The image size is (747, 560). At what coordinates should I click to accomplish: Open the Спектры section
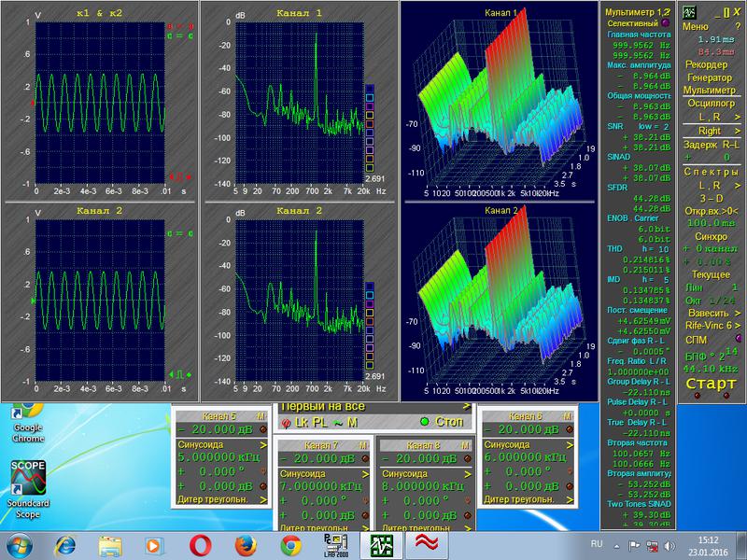pyautogui.click(x=711, y=172)
